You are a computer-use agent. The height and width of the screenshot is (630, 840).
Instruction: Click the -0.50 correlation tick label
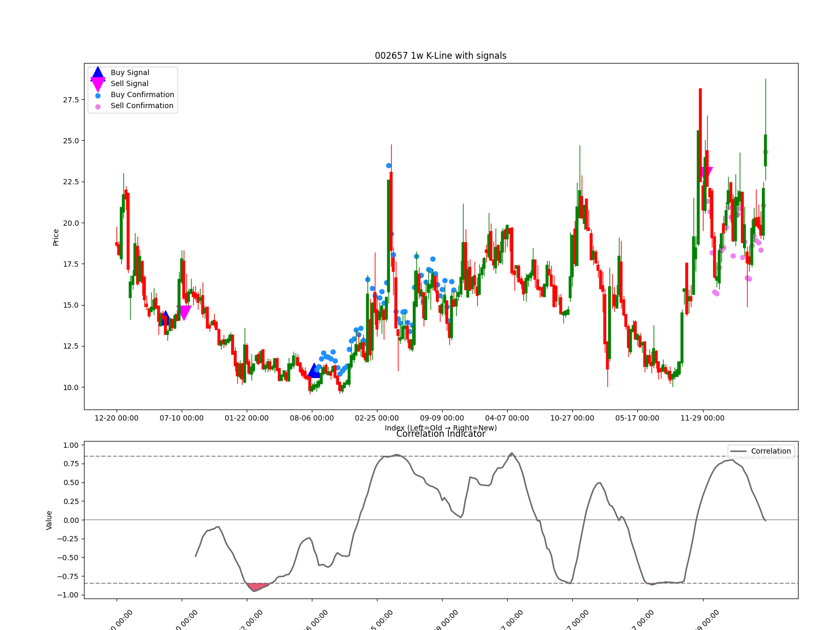68,558
